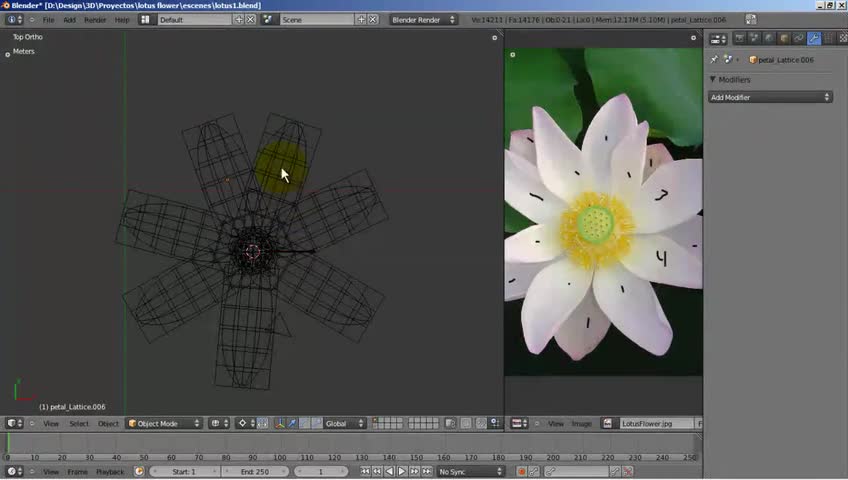Toggle automatic keyframe record button
Image resolution: width=848 pixels, height=480 pixels.
(521, 471)
